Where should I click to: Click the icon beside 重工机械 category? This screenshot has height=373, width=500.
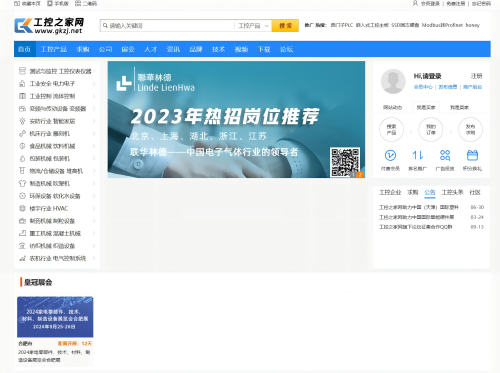coord(22,233)
